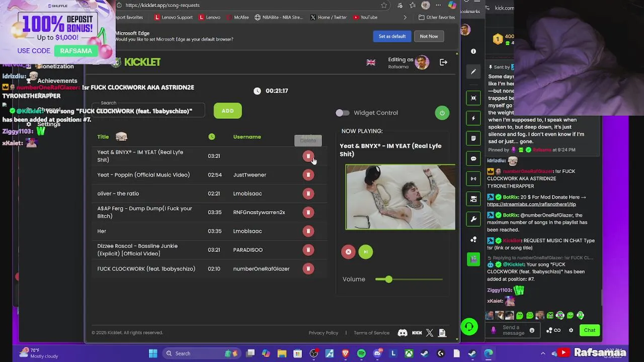Delete the A$AP Ferg Dump Dump request
This screenshot has width=644, height=362.
pyautogui.click(x=308, y=212)
